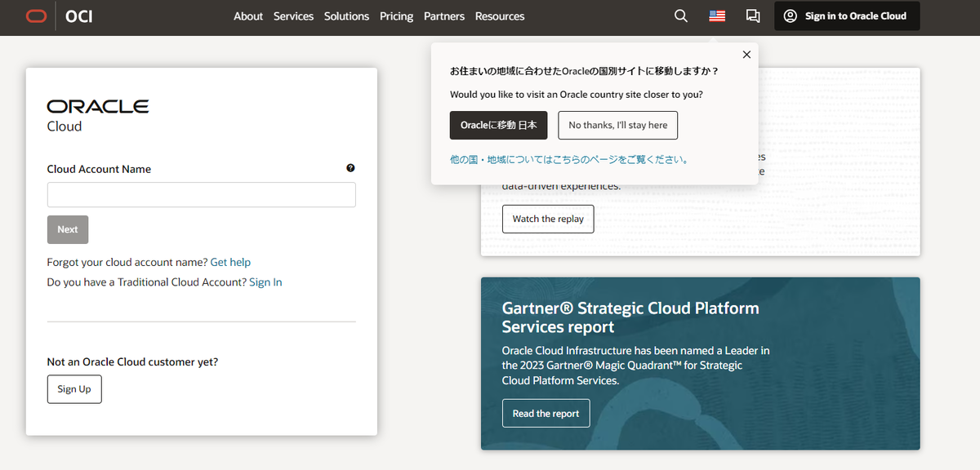Open the Pricing menu

[x=396, y=16]
